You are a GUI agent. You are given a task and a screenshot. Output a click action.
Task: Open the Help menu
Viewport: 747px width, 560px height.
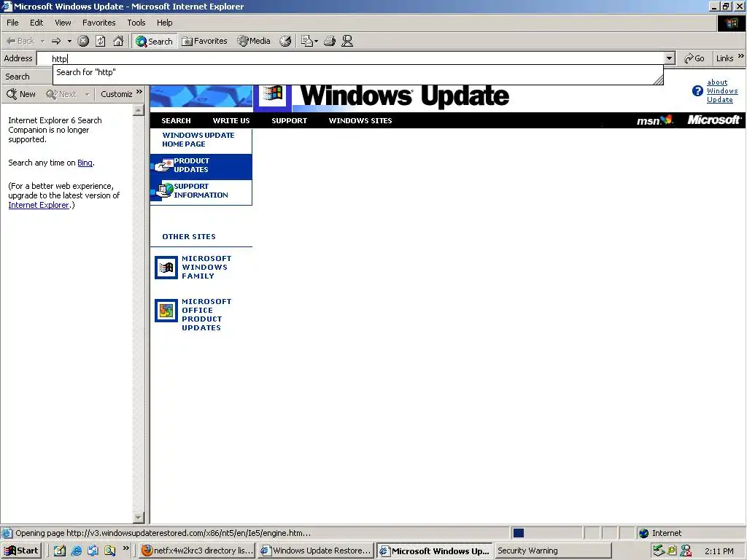(x=164, y=23)
